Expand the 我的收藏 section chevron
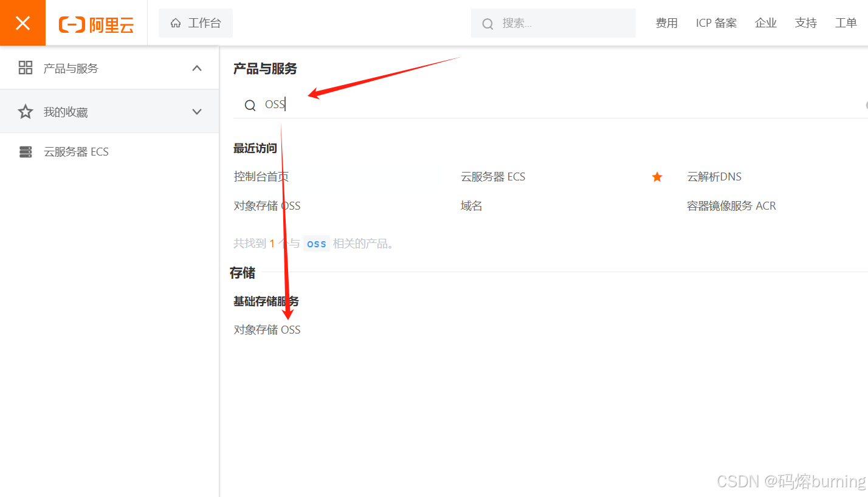868x497 pixels. 197,112
